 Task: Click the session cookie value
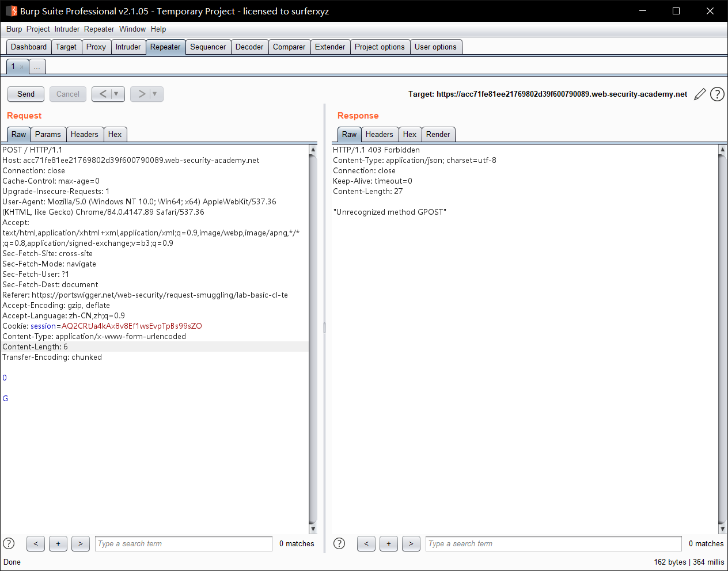[132, 326]
